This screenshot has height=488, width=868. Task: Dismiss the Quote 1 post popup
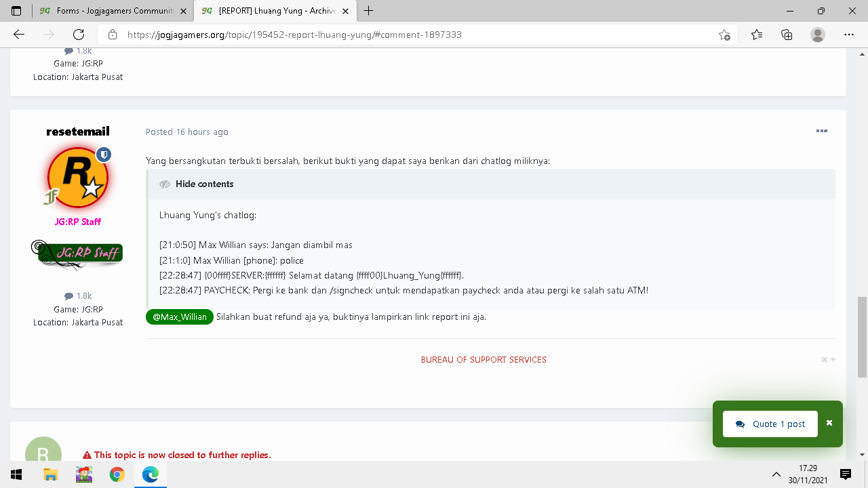pos(829,423)
